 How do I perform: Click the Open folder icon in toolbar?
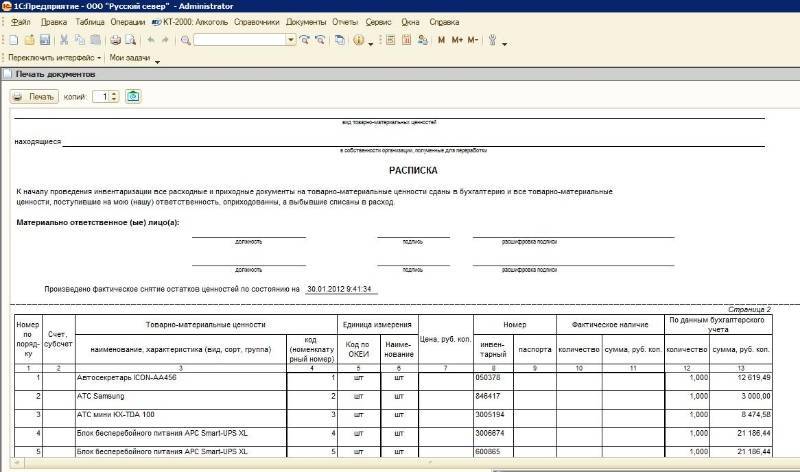[30, 40]
